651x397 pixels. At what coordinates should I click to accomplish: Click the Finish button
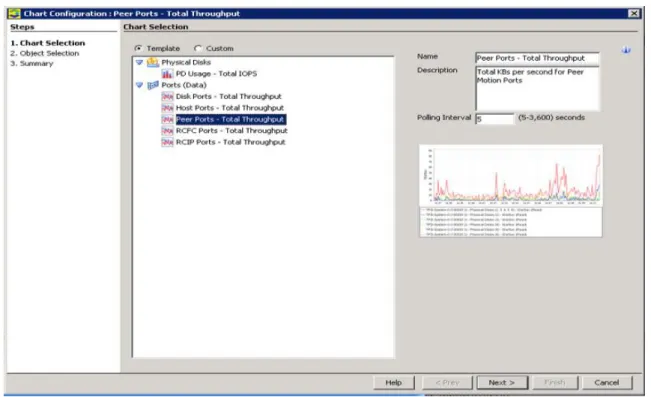click(x=555, y=382)
